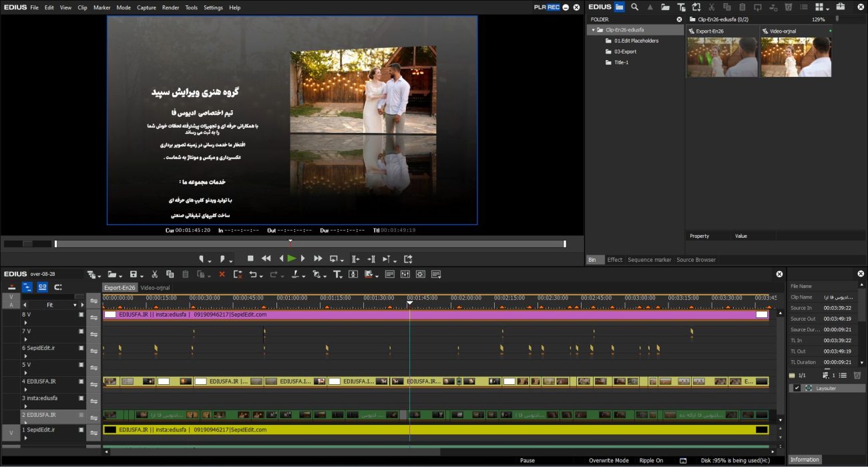
Task: Switch to the Video-orjnal sequence tab
Action: coord(155,288)
